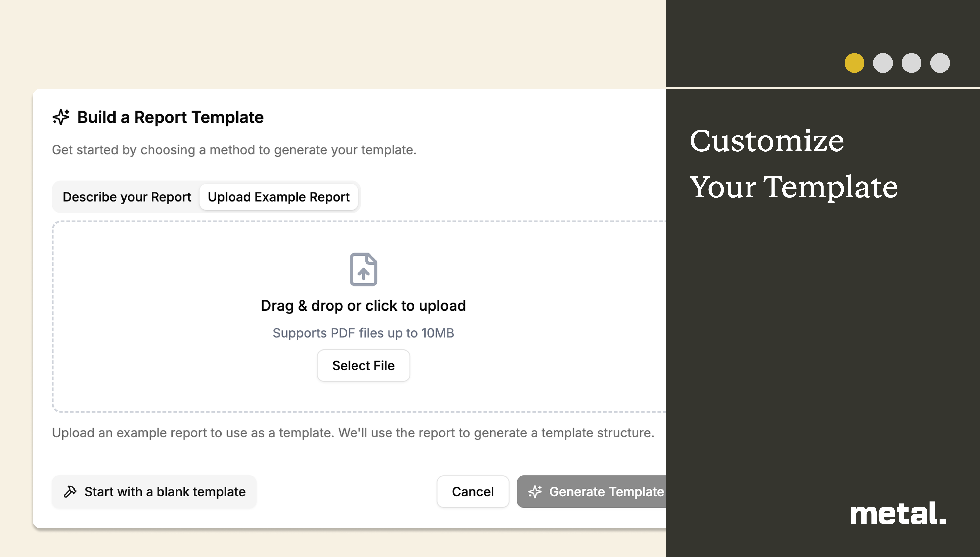980x557 pixels.
Task: Cancel the template dialog
Action: tap(473, 492)
